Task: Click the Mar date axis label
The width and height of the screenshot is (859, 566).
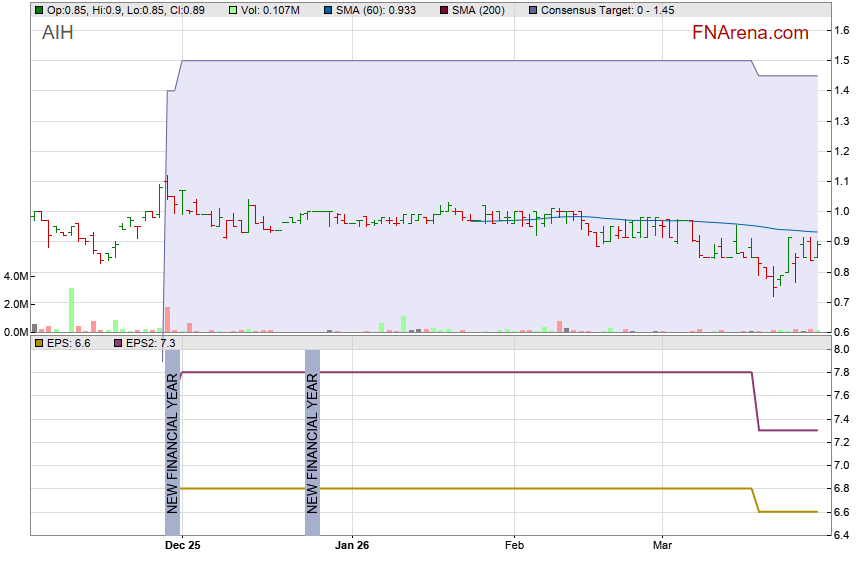Action: tap(662, 546)
